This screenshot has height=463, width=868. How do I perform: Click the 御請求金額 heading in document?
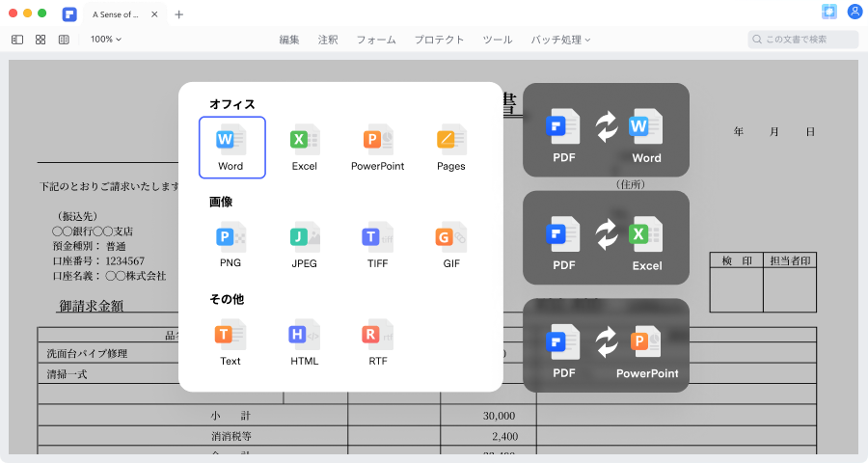(x=92, y=306)
